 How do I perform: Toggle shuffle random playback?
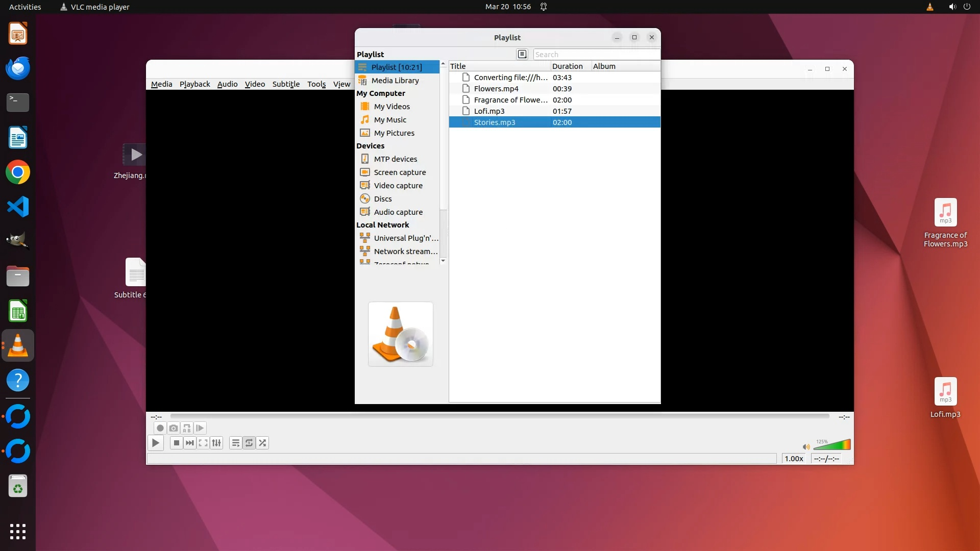click(x=262, y=443)
